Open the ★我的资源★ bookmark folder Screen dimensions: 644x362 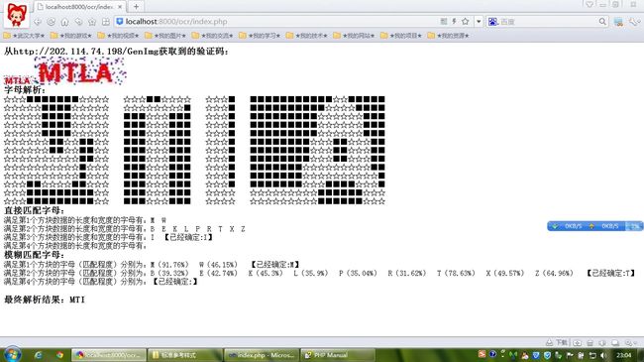coord(448,36)
